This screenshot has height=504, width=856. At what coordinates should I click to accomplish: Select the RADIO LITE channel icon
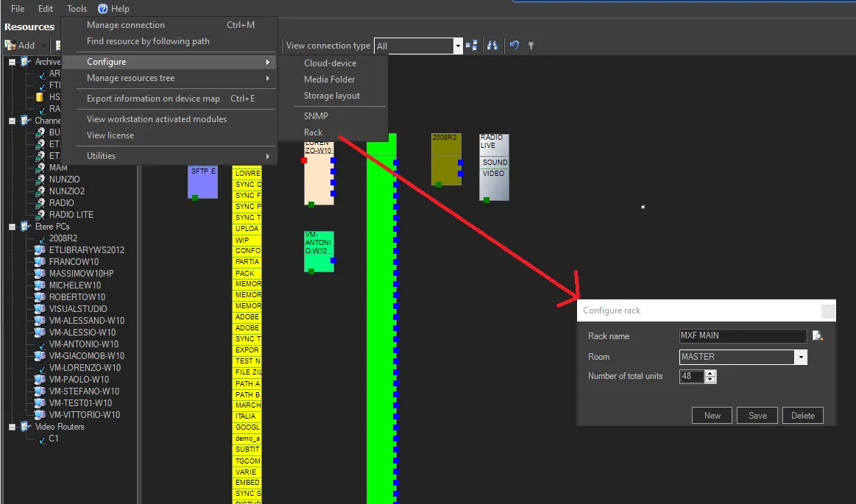pyautogui.click(x=40, y=215)
